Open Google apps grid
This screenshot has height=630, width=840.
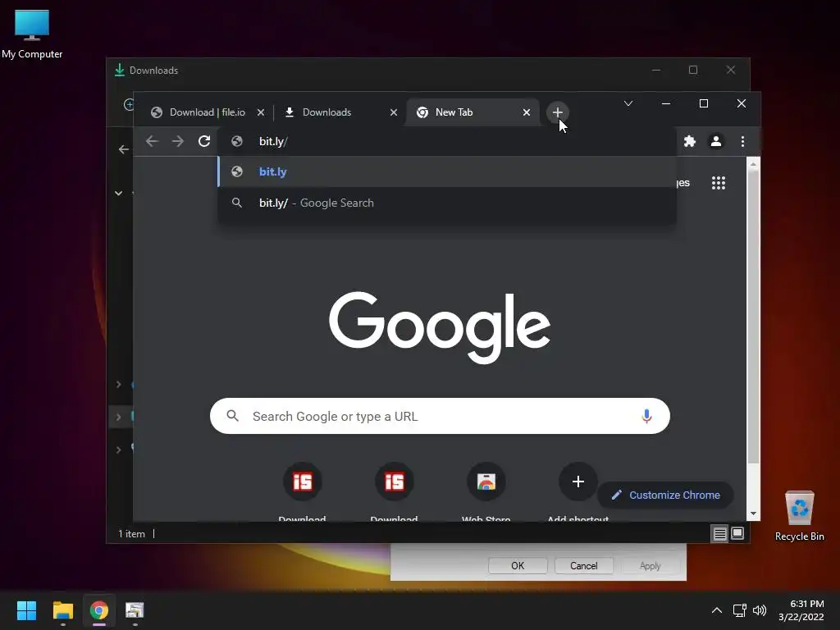[719, 183]
